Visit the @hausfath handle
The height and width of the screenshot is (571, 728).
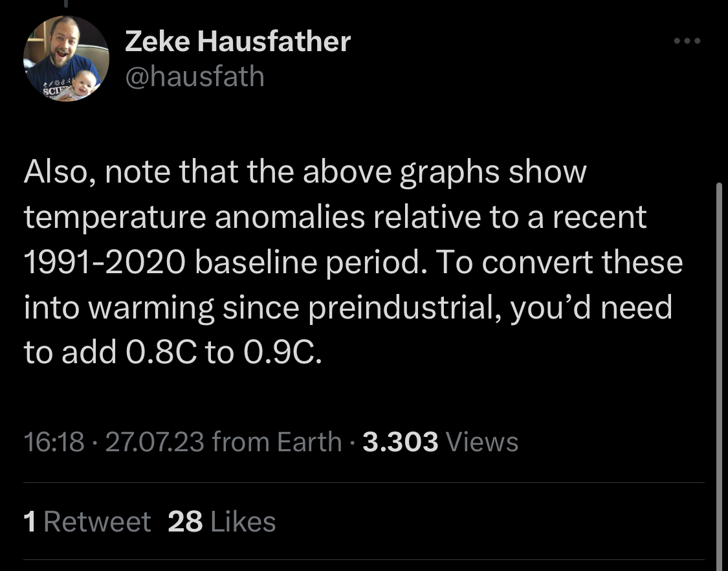click(195, 76)
